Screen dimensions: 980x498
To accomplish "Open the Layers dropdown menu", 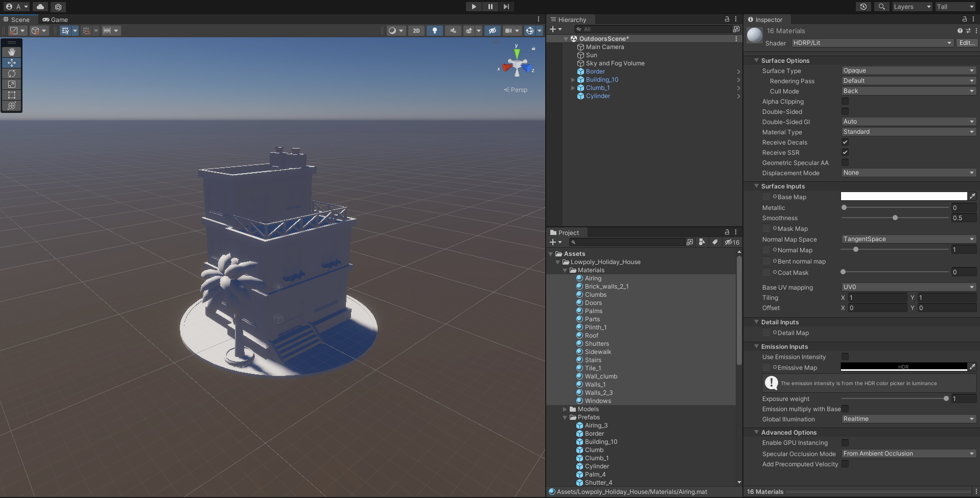I will 912,7.
